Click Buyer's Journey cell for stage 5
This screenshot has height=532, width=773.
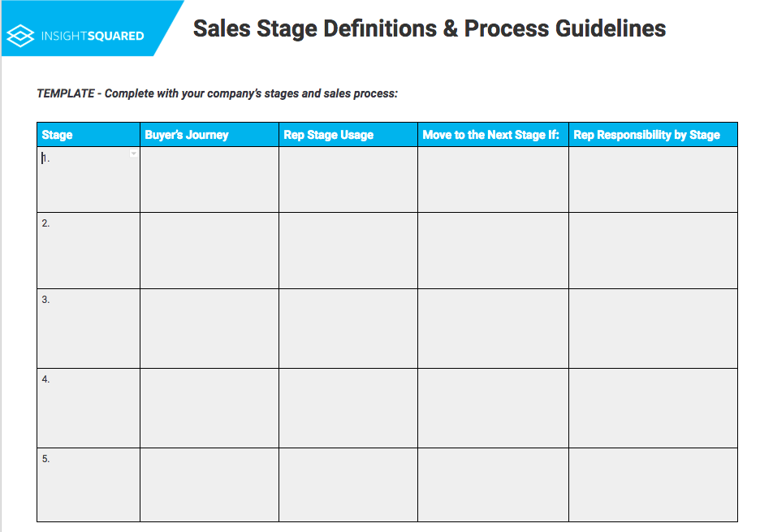tap(209, 485)
